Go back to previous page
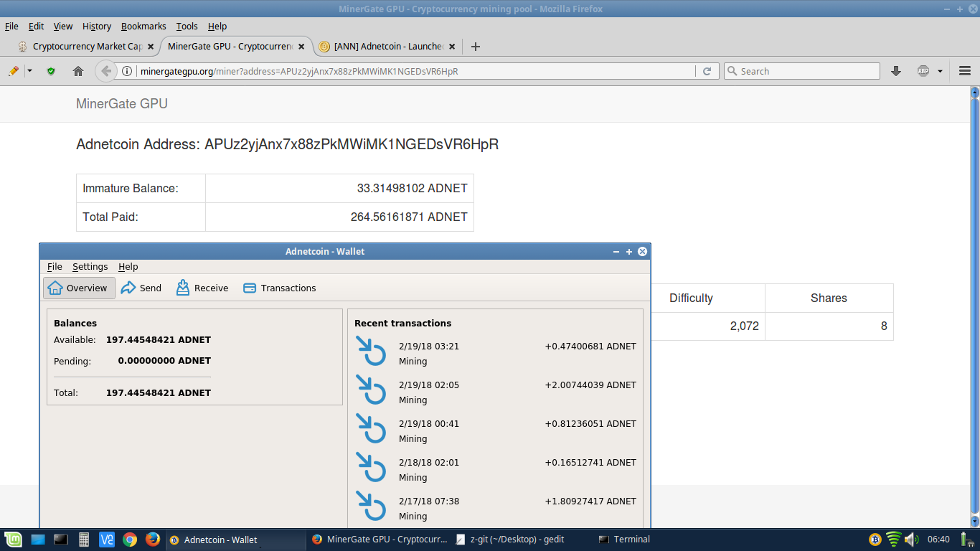This screenshot has height=551, width=980. click(x=107, y=71)
